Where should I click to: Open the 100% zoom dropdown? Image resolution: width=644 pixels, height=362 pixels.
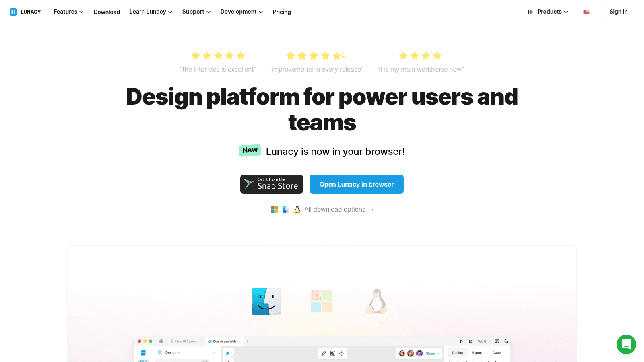point(484,341)
